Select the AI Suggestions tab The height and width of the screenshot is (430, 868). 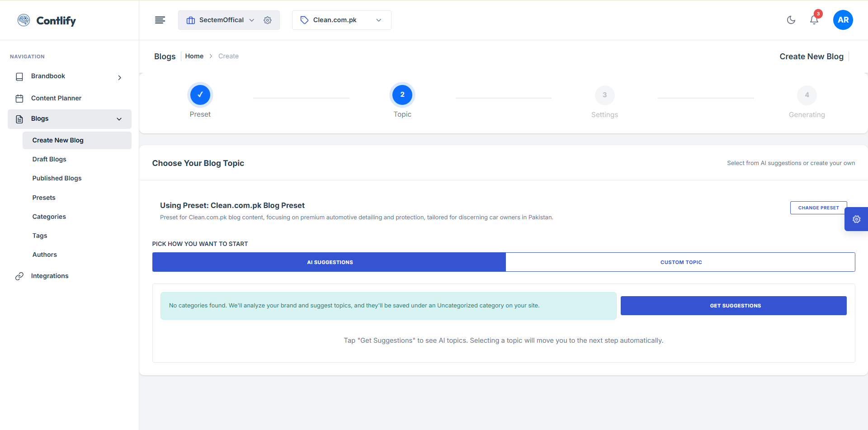tap(329, 262)
